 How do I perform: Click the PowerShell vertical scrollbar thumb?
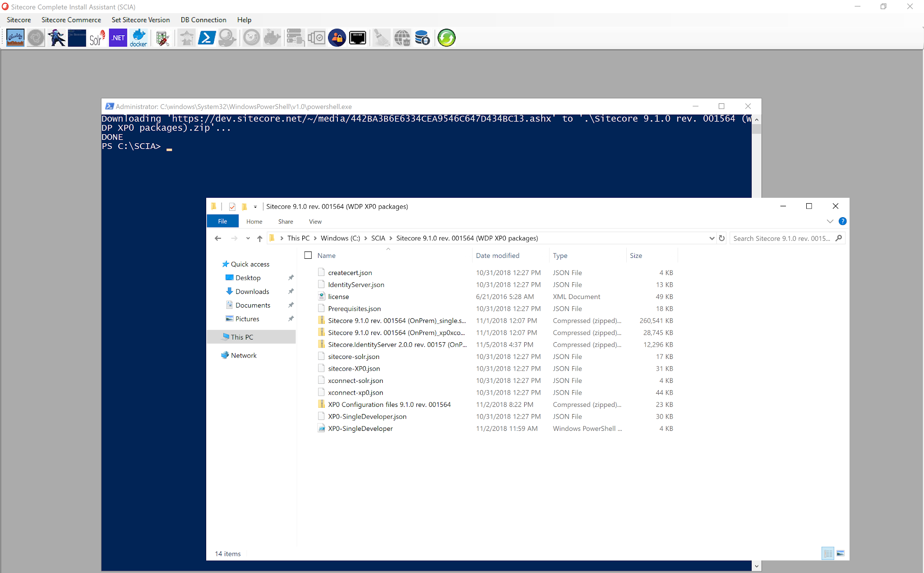coord(757,129)
